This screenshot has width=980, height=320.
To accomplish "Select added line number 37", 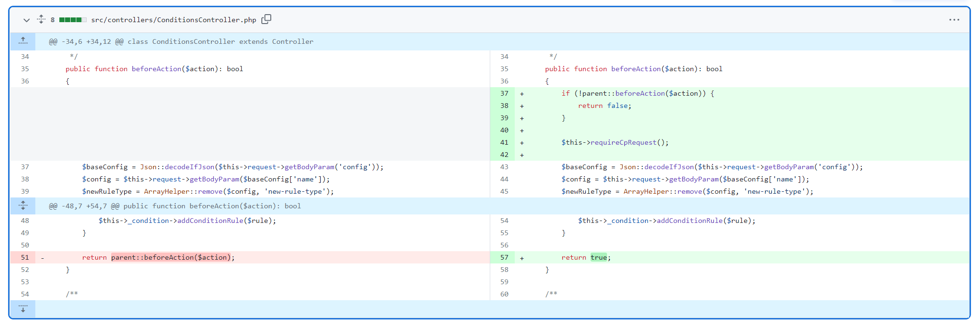I will 504,93.
